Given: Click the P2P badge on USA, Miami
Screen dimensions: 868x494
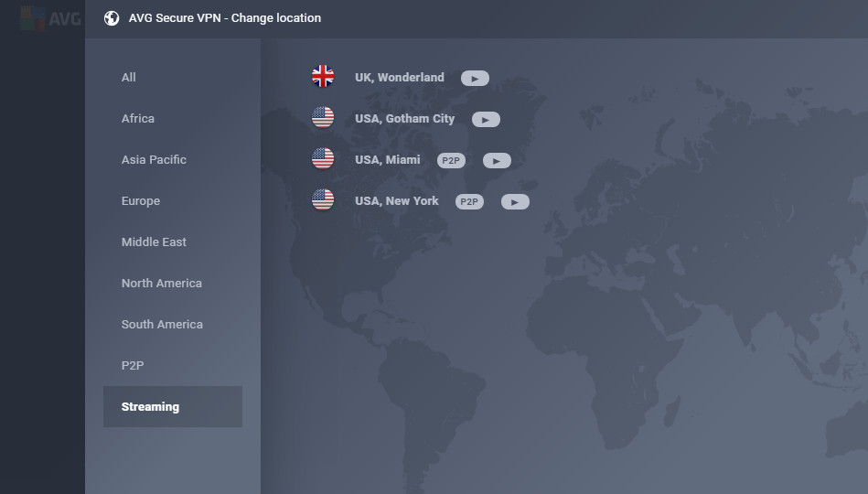Looking at the screenshot, I should point(451,161).
